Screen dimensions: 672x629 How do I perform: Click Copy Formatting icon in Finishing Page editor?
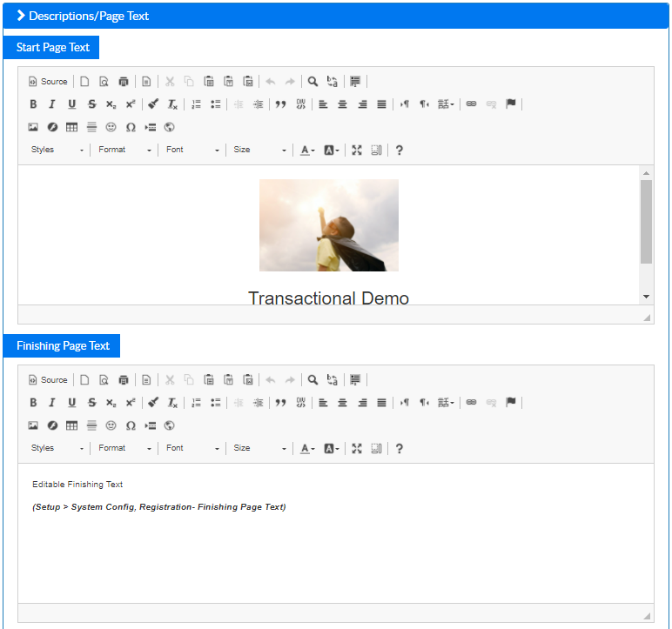pyautogui.click(x=153, y=403)
